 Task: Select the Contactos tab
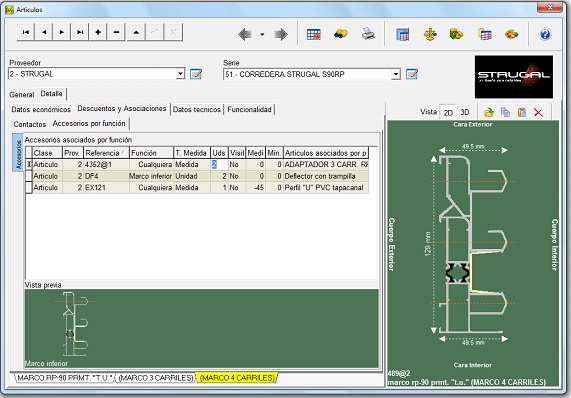pyautogui.click(x=30, y=124)
